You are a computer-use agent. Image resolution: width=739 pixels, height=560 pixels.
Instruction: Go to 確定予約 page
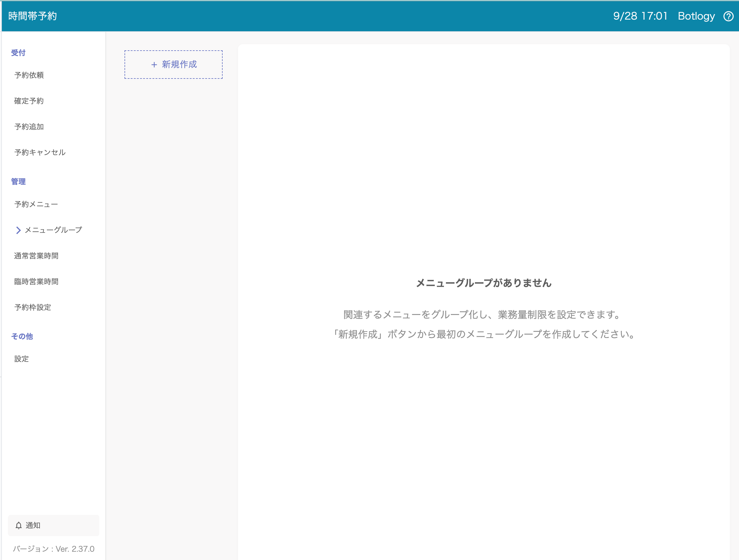tap(29, 101)
